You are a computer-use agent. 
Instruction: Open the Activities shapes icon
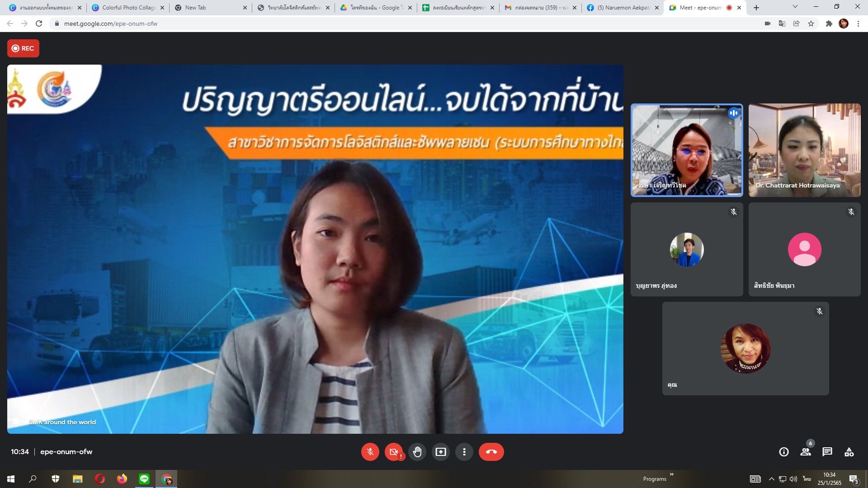[x=849, y=452]
